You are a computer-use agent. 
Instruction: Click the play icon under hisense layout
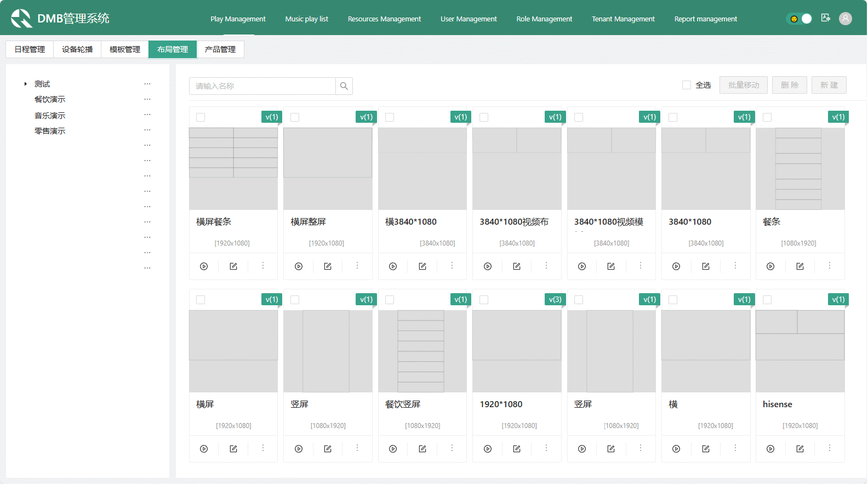770,449
